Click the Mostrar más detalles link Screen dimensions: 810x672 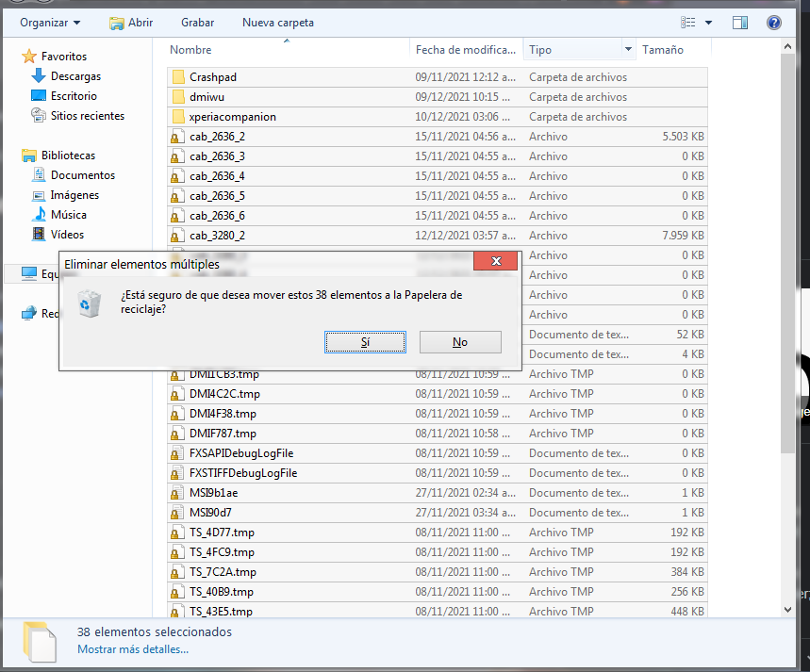coord(133,649)
